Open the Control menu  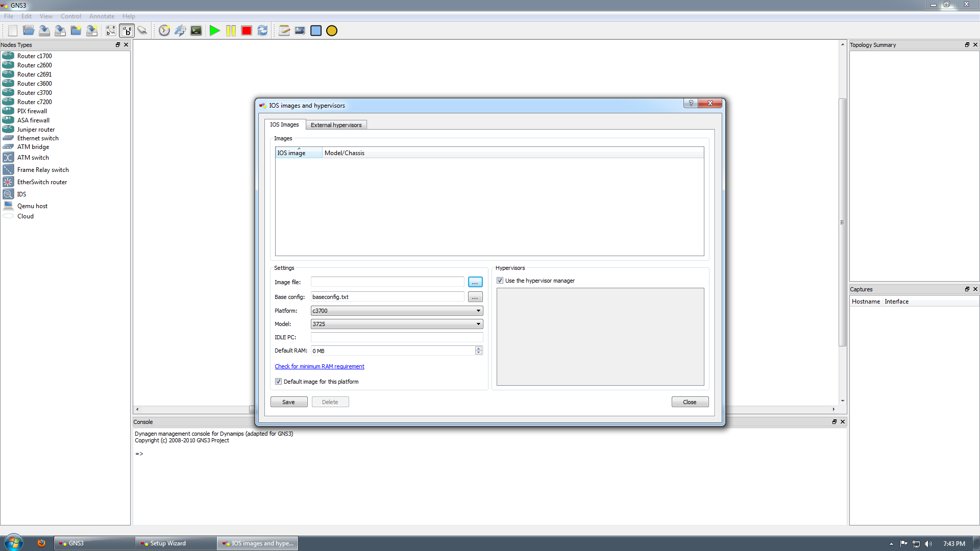tap(71, 16)
